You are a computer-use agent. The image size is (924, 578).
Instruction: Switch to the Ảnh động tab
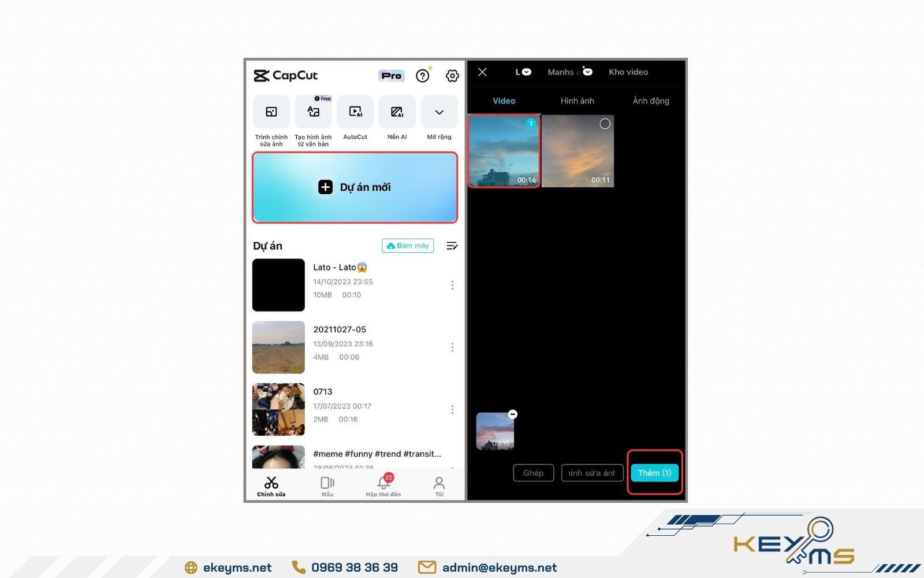click(x=651, y=101)
